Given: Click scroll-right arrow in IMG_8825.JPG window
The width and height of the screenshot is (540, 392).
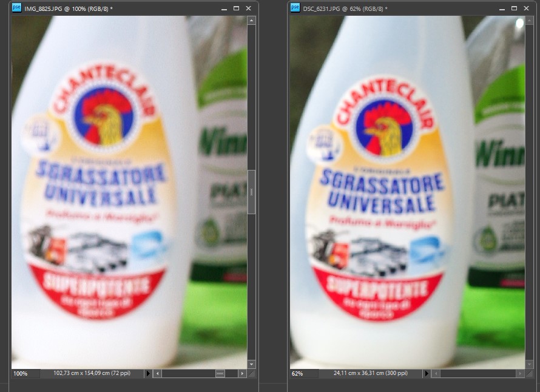Looking at the screenshot, I should click(x=242, y=373).
